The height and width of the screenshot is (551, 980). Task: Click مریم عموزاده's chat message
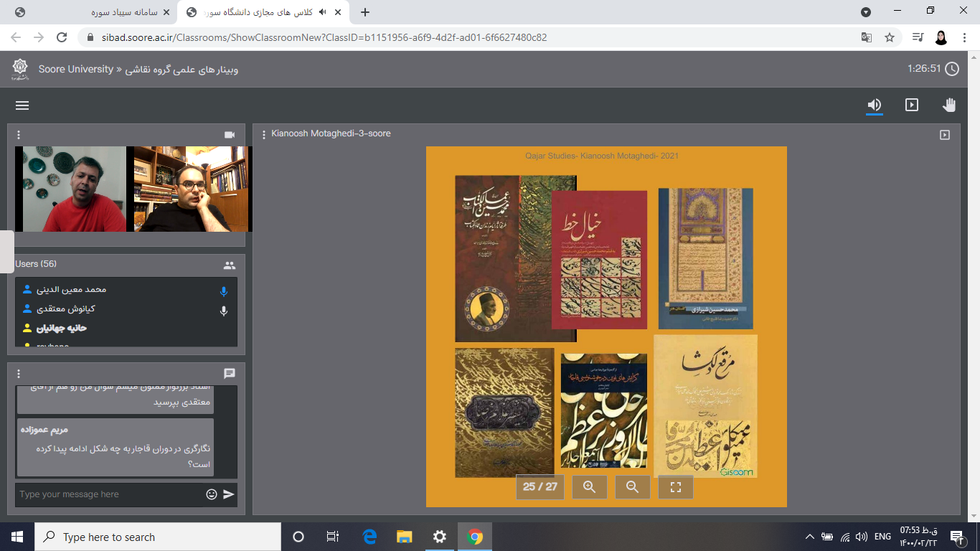(115, 448)
